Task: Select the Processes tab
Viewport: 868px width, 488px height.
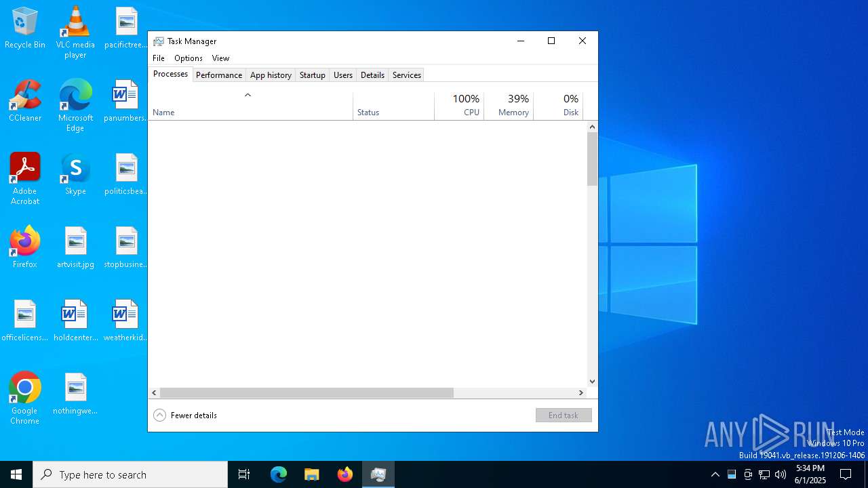Action: (170, 75)
